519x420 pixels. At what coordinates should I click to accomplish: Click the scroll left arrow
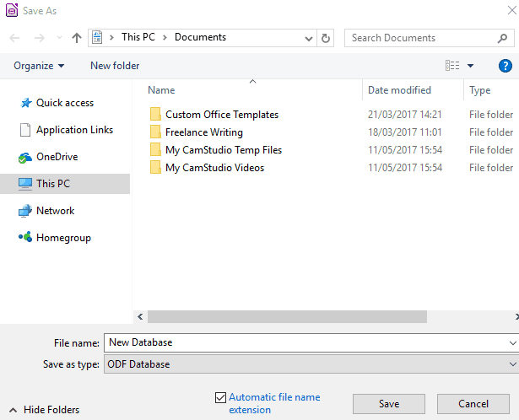[140, 316]
